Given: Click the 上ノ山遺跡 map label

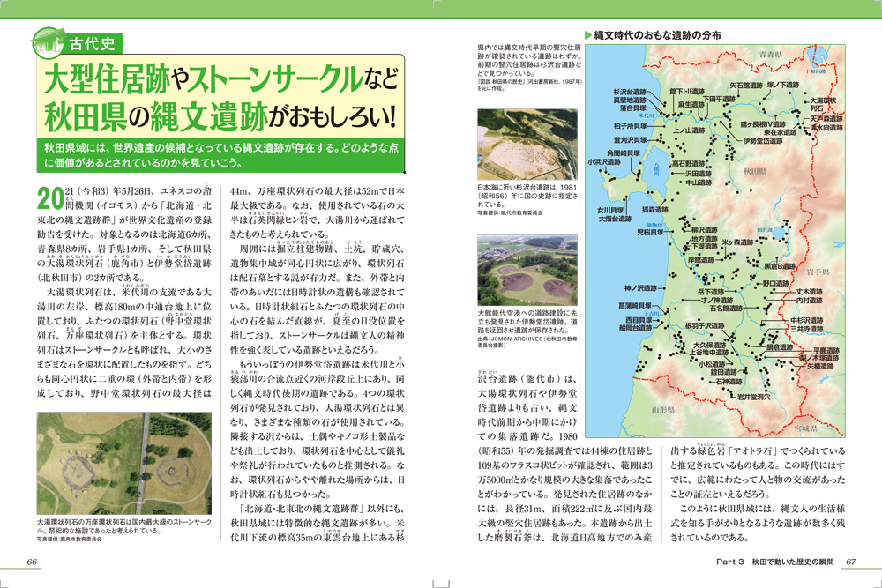Looking at the screenshot, I should 689,130.
